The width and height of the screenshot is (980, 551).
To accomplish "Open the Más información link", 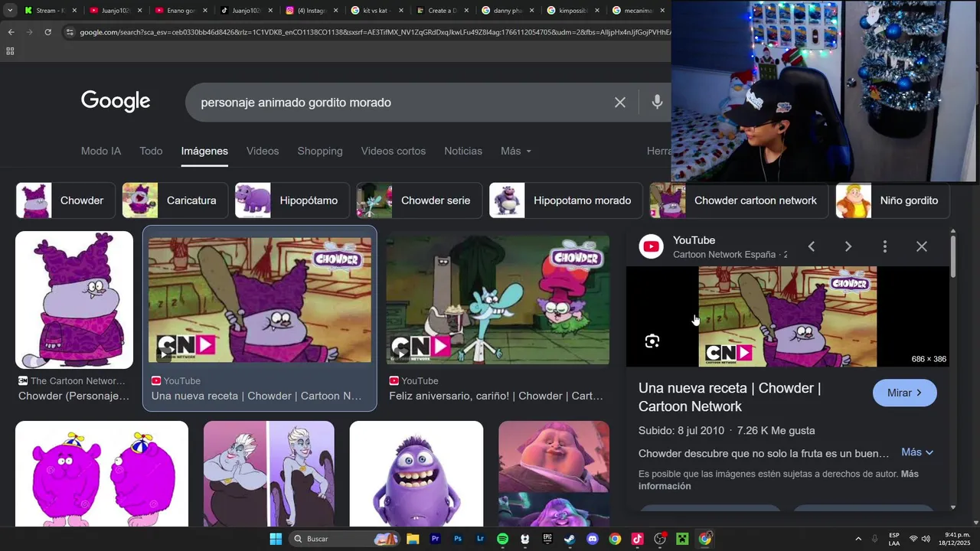I will [779, 480].
